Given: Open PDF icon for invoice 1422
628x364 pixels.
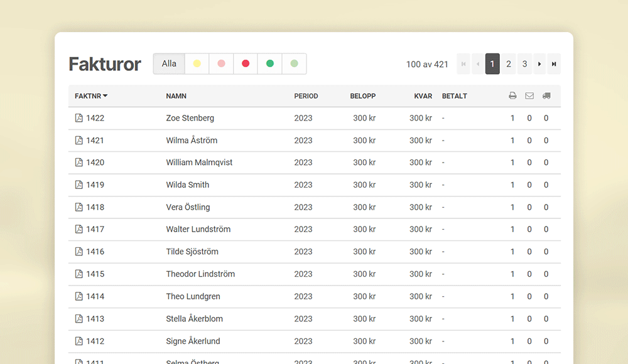Looking at the screenshot, I should (x=79, y=118).
